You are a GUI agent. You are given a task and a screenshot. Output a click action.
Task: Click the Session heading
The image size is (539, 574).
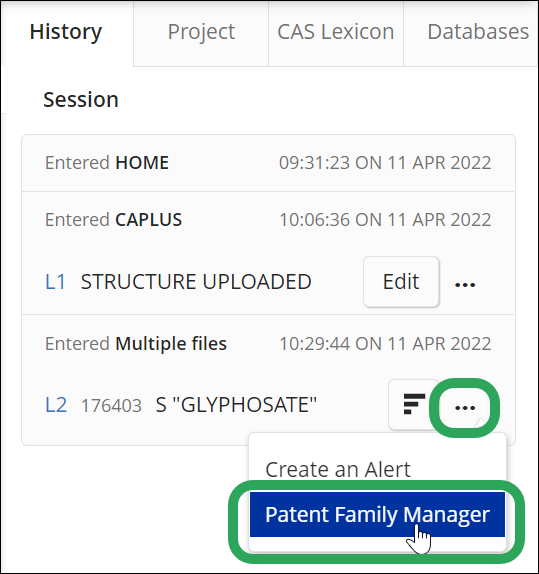pos(81,99)
